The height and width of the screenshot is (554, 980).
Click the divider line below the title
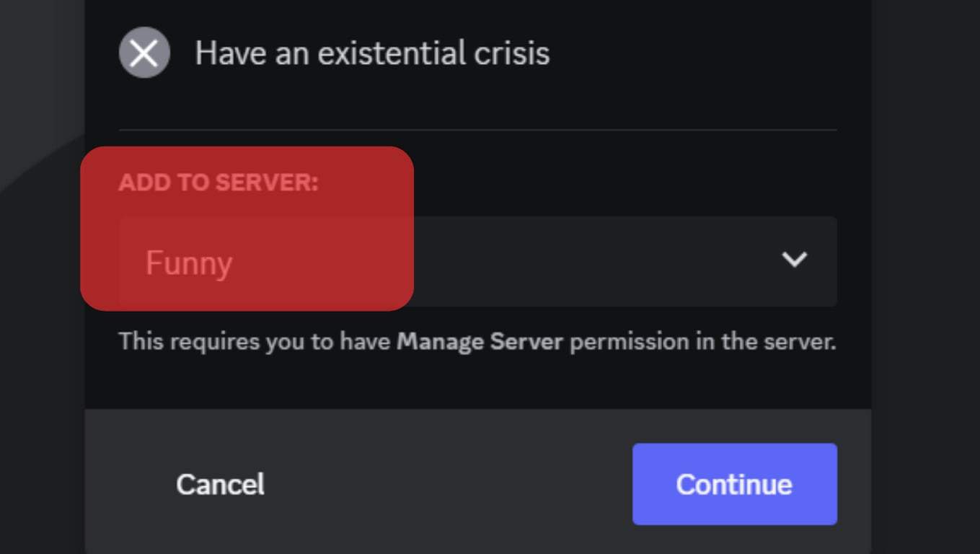tap(476, 128)
